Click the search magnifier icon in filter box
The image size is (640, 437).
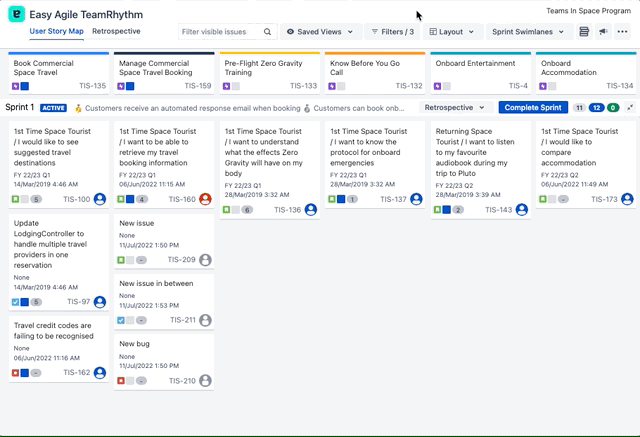[x=267, y=32]
